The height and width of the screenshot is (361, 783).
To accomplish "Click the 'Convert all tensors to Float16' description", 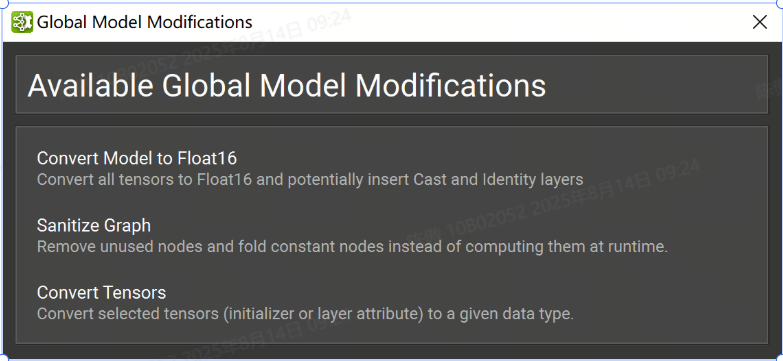I will click(310, 179).
